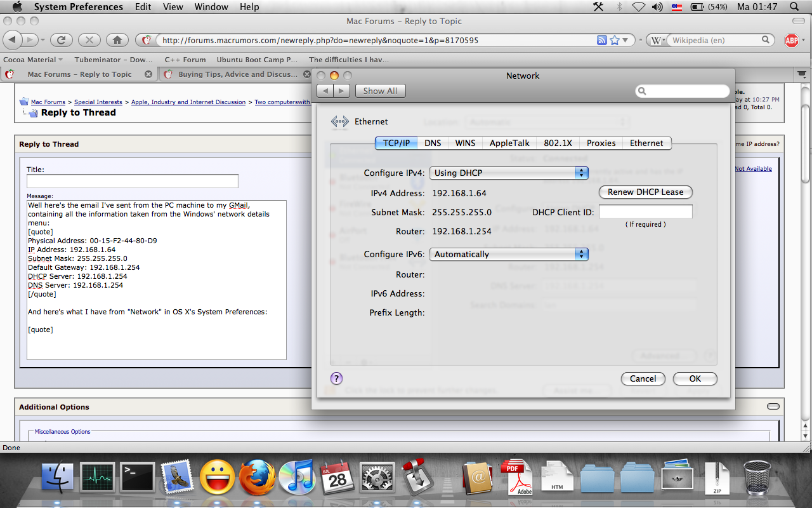Select the AppleTalk tab
Image resolution: width=812 pixels, height=508 pixels.
click(x=509, y=143)
